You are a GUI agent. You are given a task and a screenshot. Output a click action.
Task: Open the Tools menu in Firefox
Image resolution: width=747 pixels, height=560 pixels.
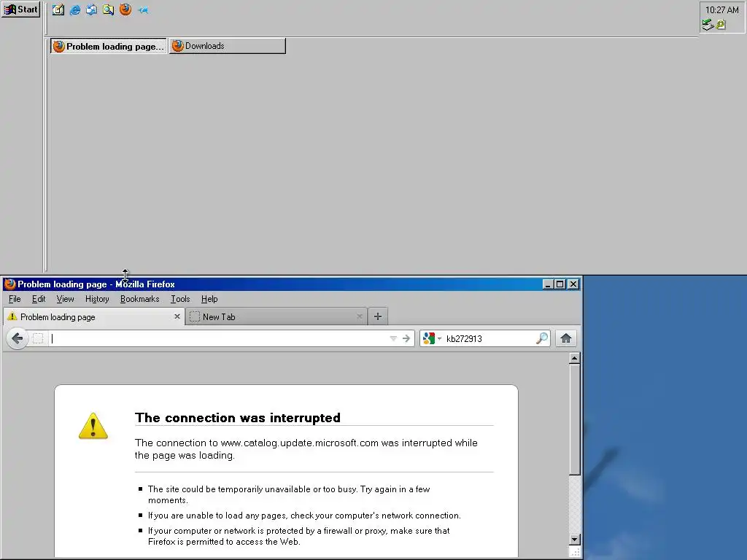(180, 299)
